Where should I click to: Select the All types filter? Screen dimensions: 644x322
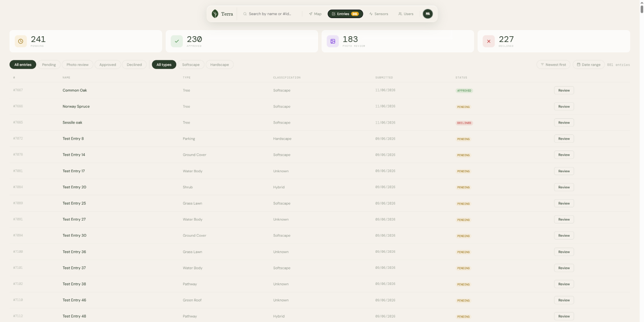coord(164,64)
